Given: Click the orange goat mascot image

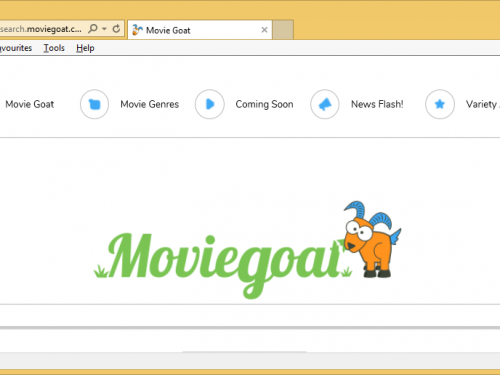Looking at the screenshot, I should click(x=372, y=239).
